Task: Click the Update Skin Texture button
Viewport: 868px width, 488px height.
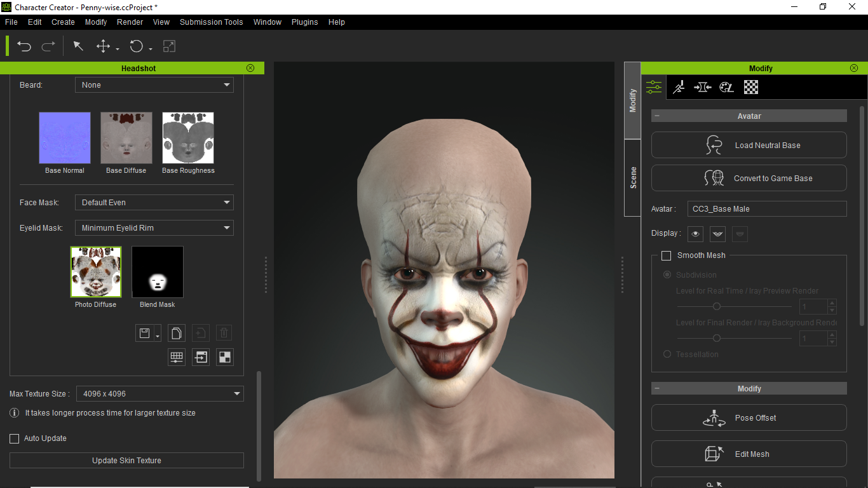Action: tap(126, 461)
